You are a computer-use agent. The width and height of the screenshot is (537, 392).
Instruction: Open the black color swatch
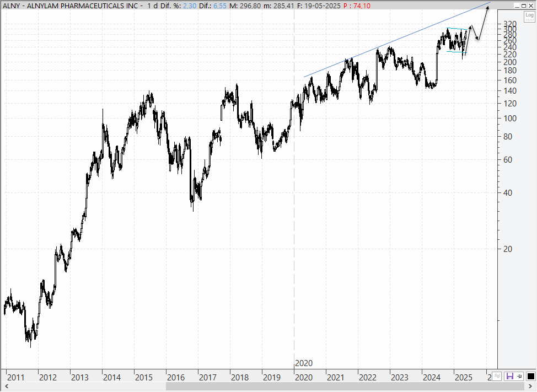(x=530, y=377)
